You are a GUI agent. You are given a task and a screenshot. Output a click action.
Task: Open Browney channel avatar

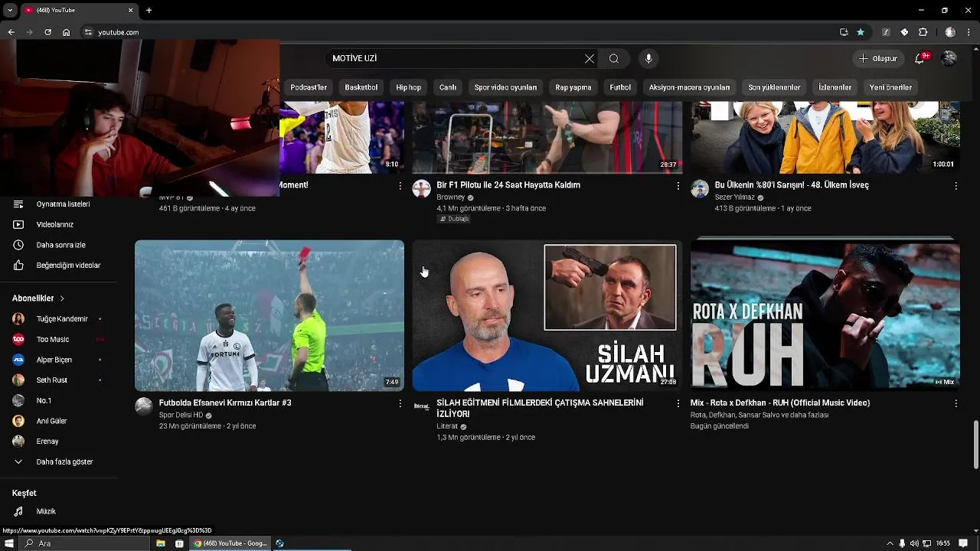pos(422,189)
